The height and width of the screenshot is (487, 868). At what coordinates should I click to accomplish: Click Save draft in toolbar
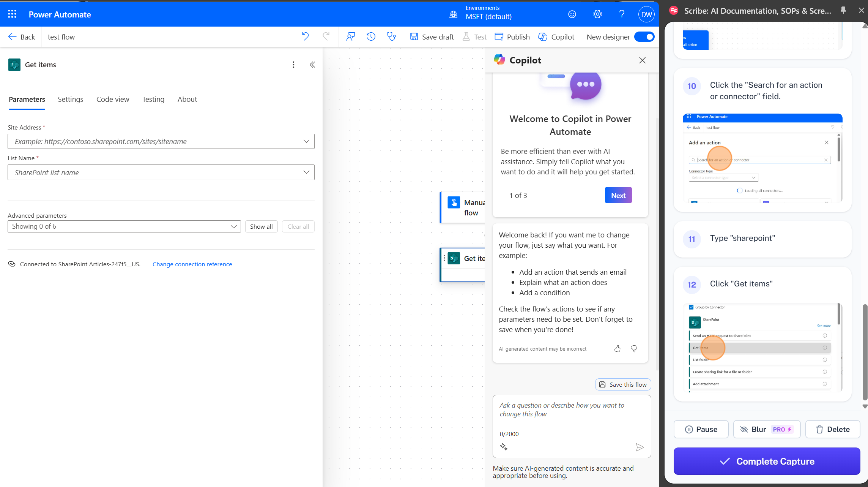pos(432,37)
